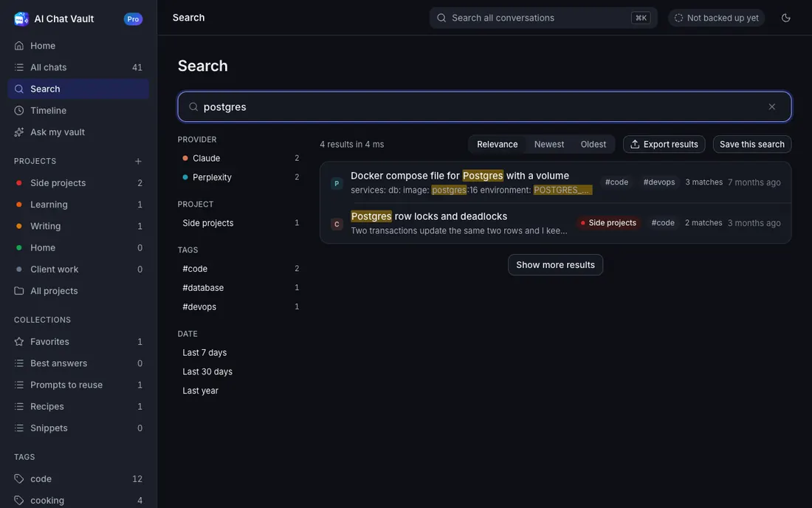Open the Recipes collection

pyautogui.click(x=78, y=407)
